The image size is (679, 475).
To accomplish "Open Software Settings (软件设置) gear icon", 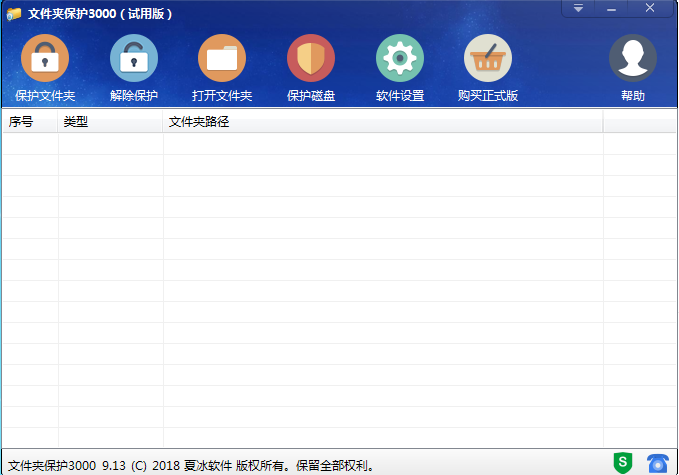I will [400, 59].
